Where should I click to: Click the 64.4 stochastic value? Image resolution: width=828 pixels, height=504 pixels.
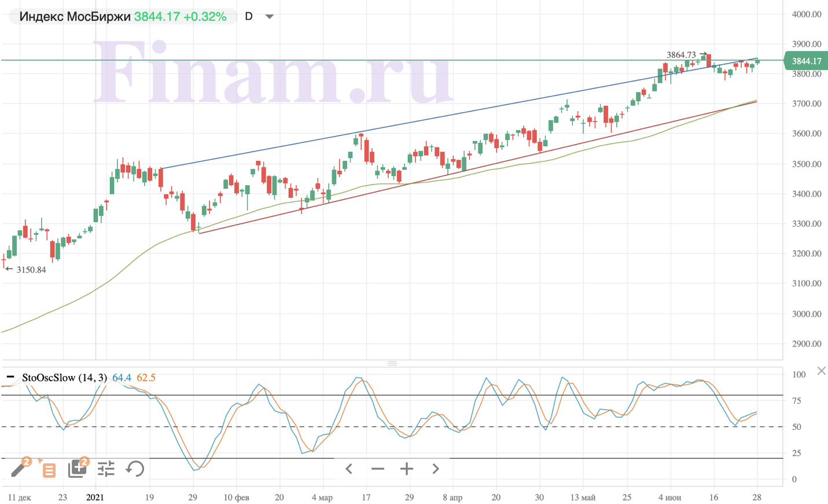coord(122,377)
